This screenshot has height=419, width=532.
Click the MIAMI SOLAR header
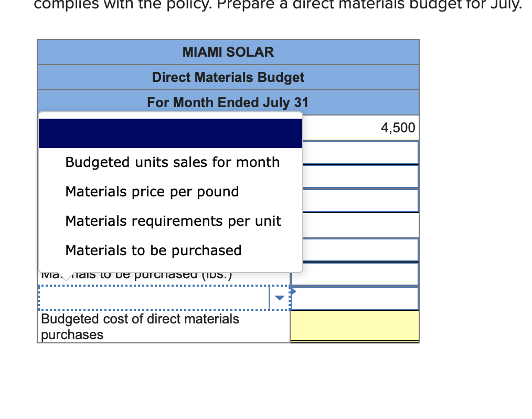click(228, 52)
